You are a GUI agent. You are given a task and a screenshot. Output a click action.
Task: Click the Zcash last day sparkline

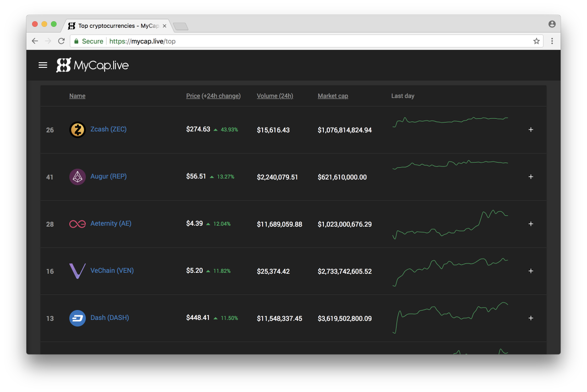tap(450, 122)
